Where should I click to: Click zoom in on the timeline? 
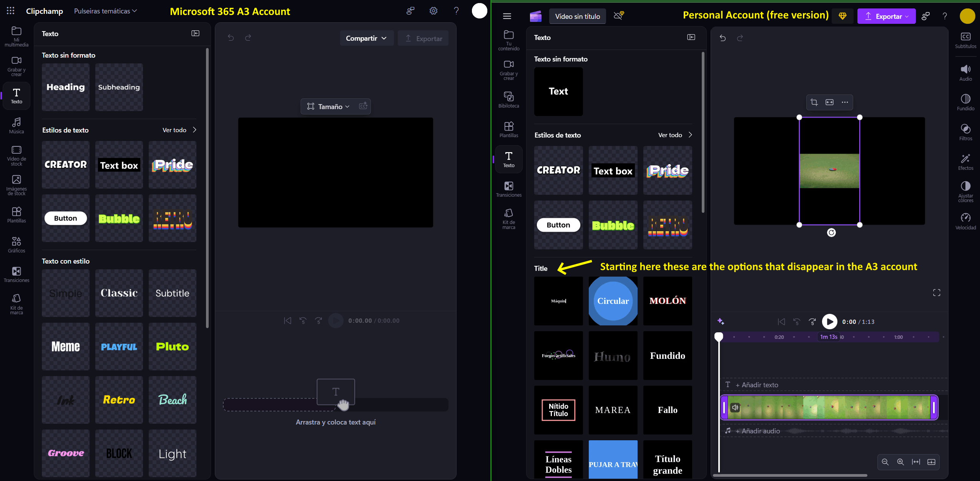tap(900, 462)
